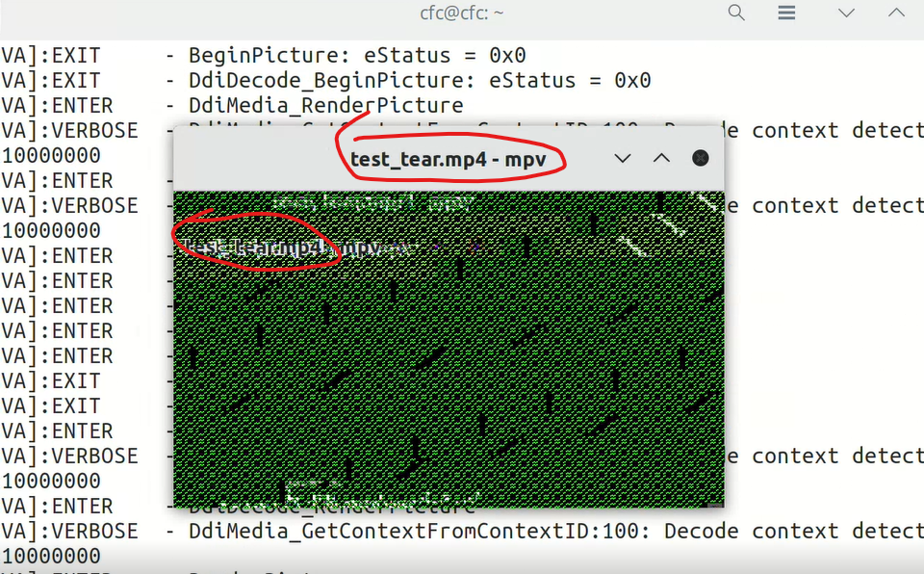
Task: Click the magnifier icon in the title bar
Action: pyautogui.click(x=736, y=13)
